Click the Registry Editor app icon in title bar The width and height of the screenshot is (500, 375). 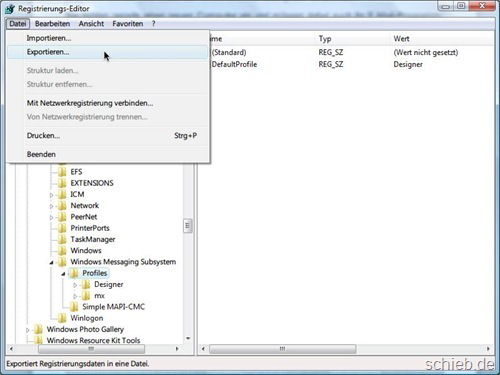click(10, 9)
